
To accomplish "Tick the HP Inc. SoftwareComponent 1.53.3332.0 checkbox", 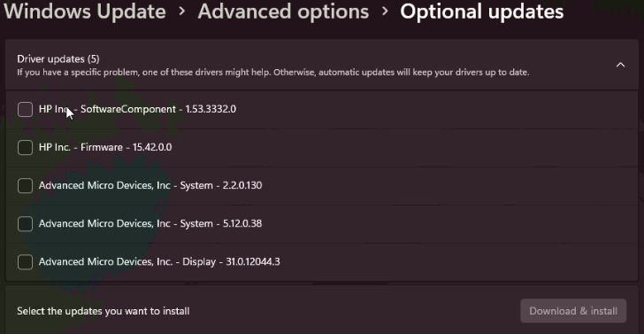I will click(25, 110).
